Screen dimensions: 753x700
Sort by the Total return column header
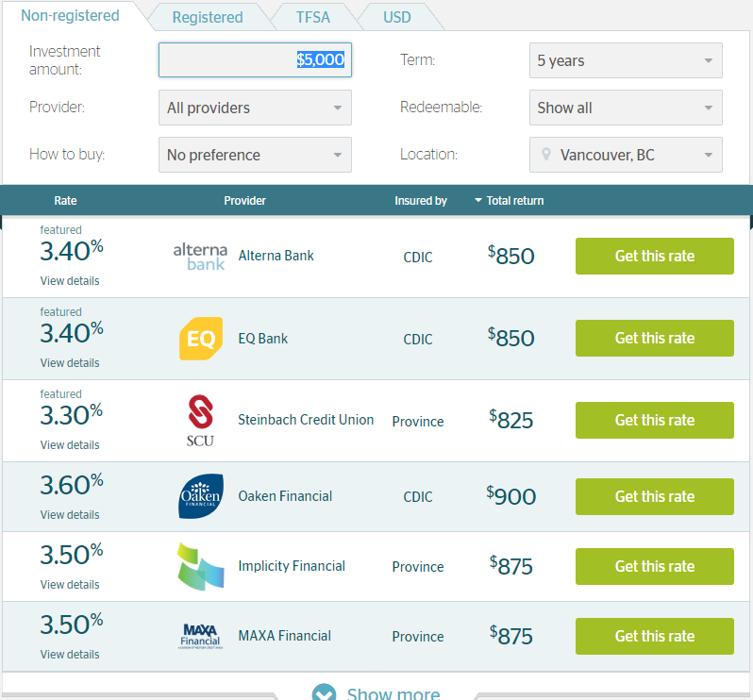[515, 201]
